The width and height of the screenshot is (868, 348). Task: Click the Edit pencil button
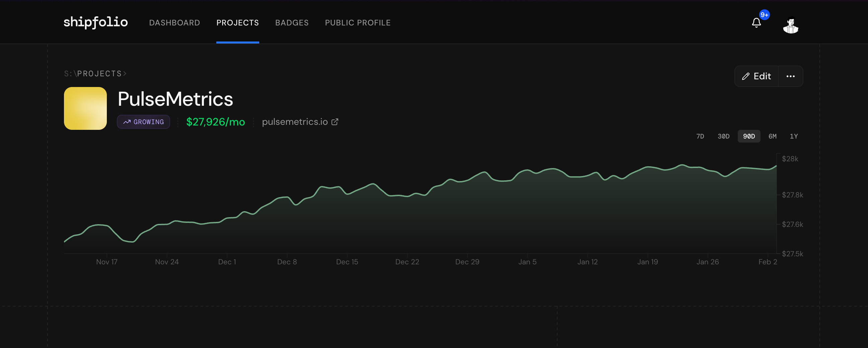pos(756,76)
